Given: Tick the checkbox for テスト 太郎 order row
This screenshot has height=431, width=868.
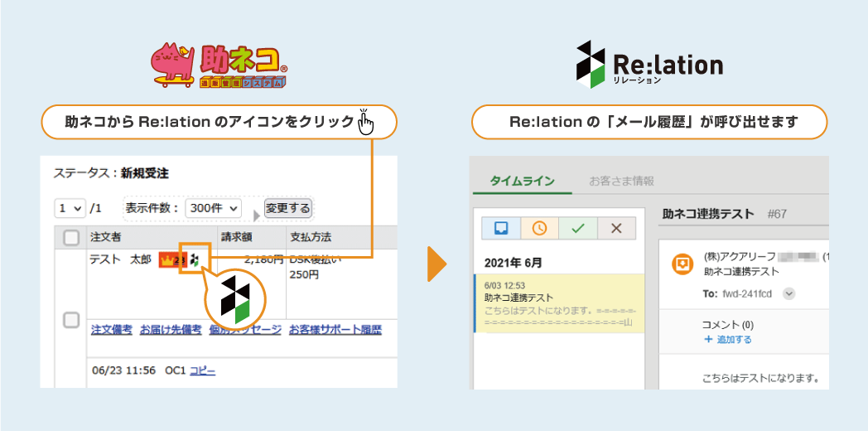Looking at the screenshot, I should click(x=71, y=320).
